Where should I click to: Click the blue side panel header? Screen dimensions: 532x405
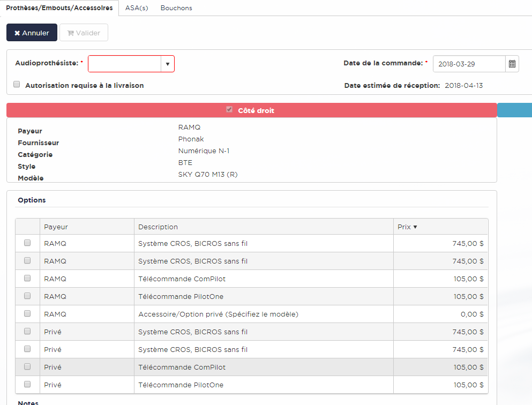click(x=514, y=110)
